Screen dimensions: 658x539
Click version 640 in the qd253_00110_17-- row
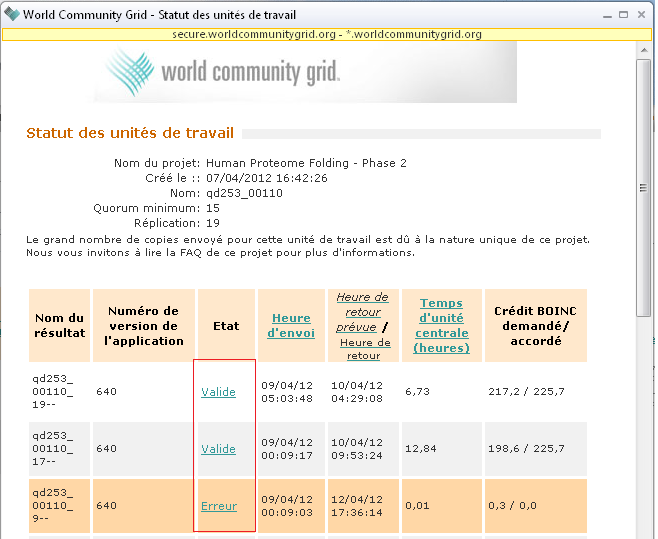coord(106,449)
